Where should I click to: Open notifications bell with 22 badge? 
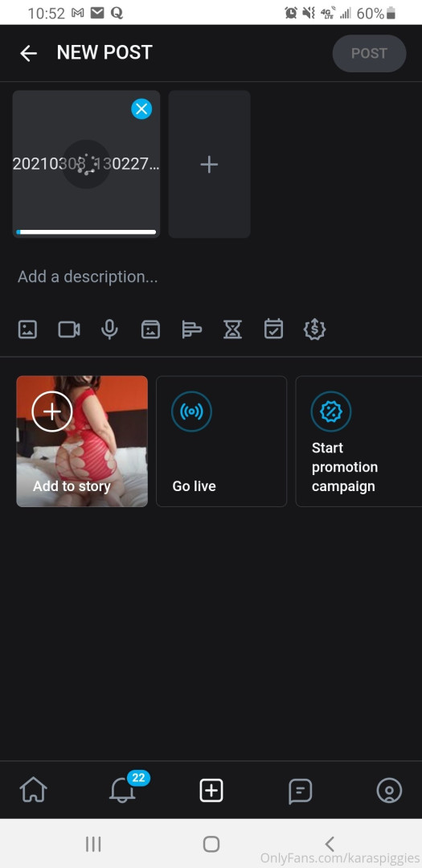click(124, 788)
